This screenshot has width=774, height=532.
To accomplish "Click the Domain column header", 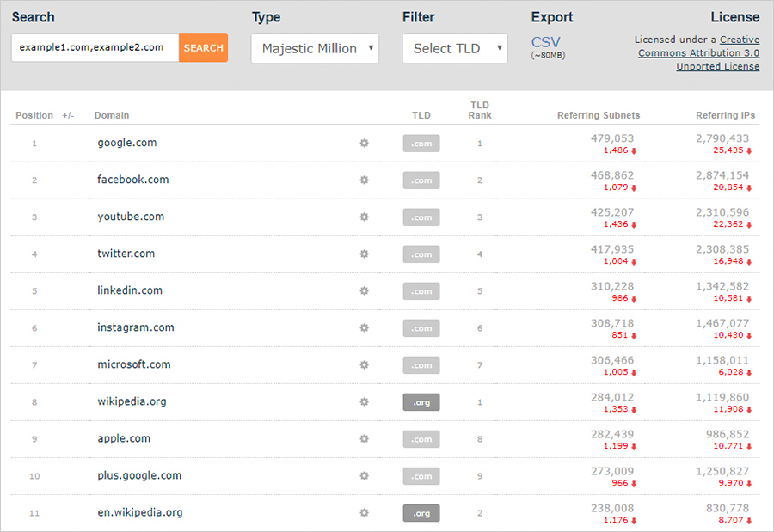I will tap(112, 115).
